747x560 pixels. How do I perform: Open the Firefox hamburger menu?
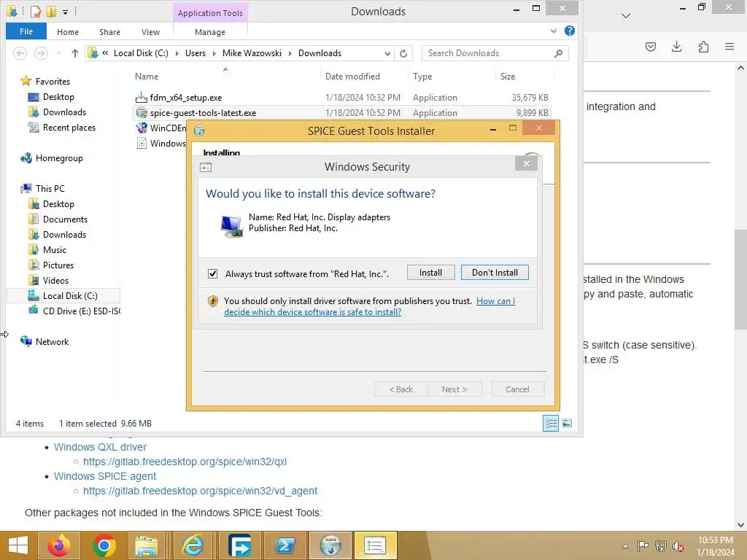pos(729,47)
